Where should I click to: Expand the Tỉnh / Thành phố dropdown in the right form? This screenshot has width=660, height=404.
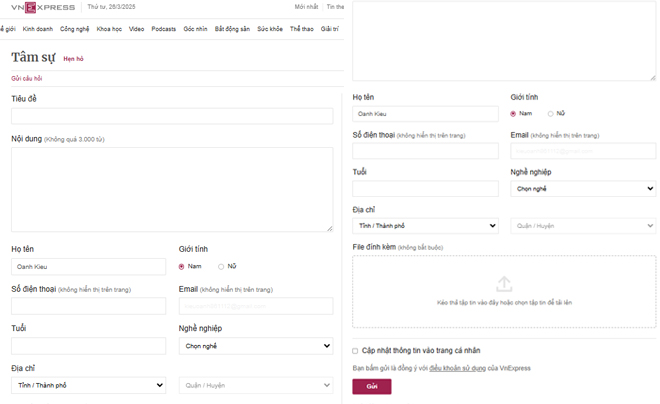point(425,226)
